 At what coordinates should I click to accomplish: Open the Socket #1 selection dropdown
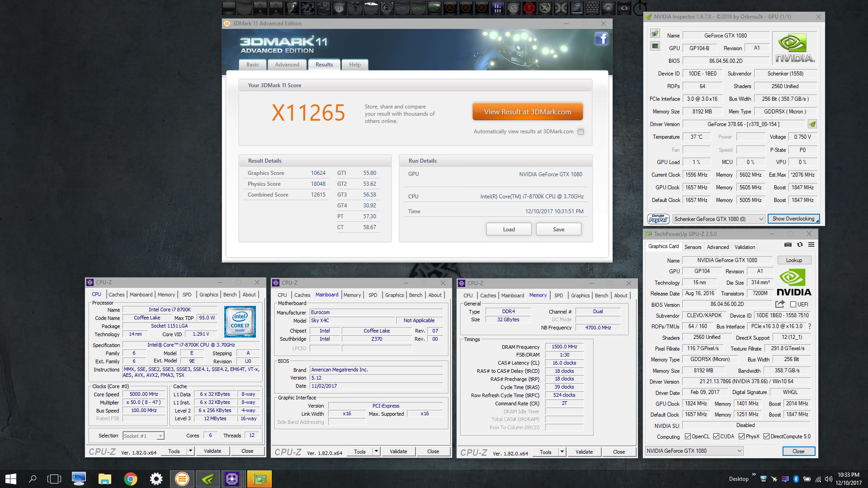pos(160,436)
